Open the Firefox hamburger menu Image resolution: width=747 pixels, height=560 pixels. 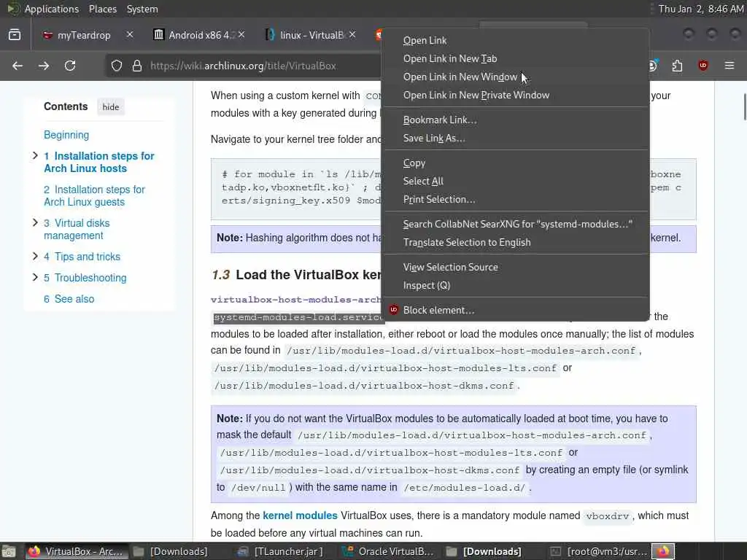pyautogui.click(x=729, y=66)
